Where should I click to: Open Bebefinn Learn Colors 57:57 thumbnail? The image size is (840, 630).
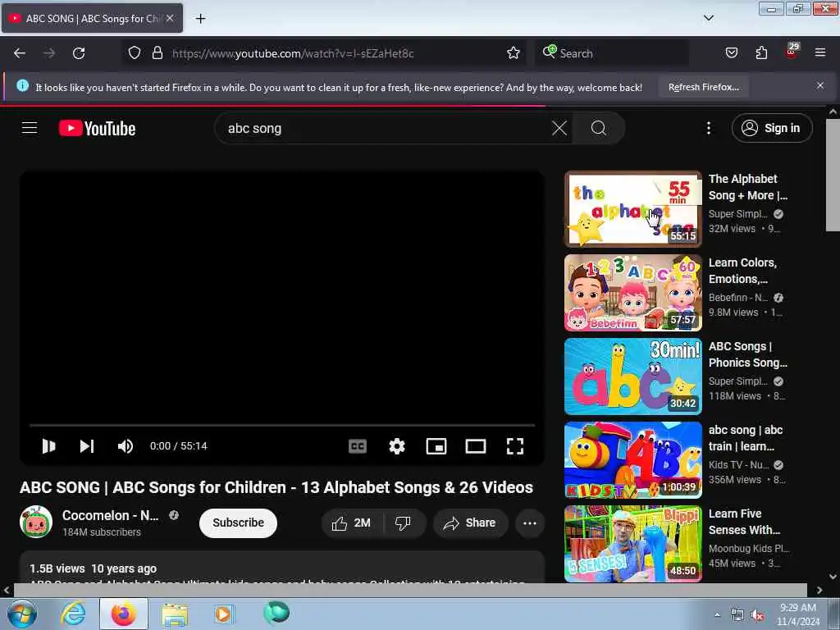coord(632,293)
